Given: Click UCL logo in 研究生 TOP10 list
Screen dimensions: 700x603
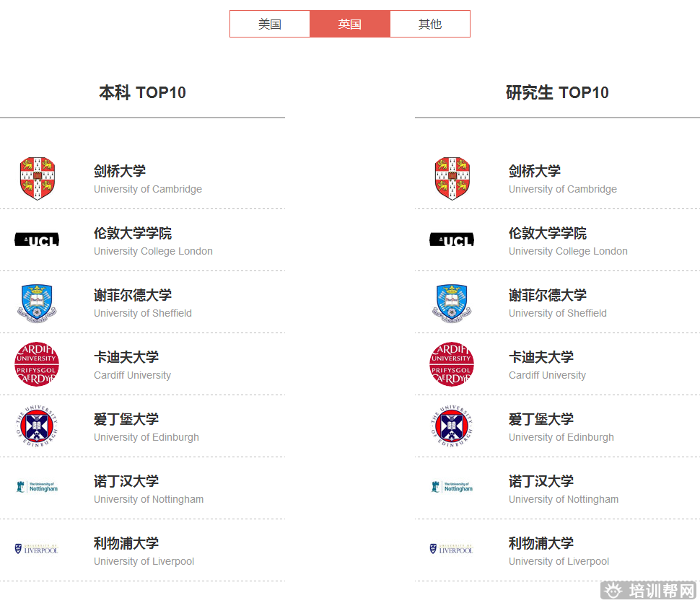Looking at the screenshot, I should coord(452,240).
